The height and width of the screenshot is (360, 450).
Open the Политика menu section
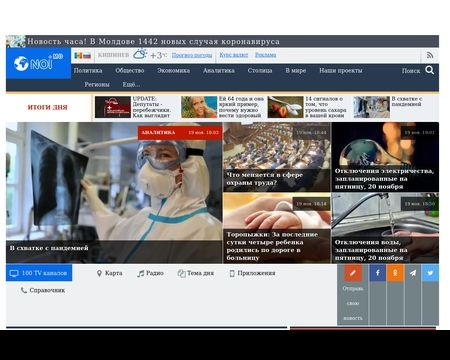tap(88, 70)
